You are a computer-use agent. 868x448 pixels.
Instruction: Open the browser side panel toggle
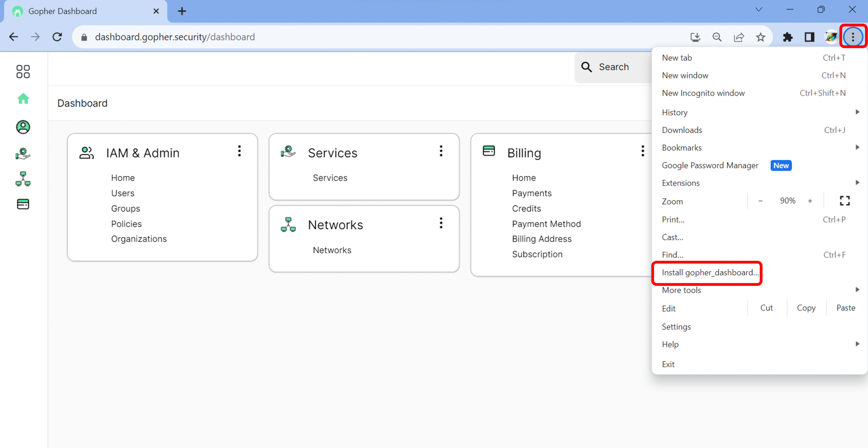click(810, 37)
